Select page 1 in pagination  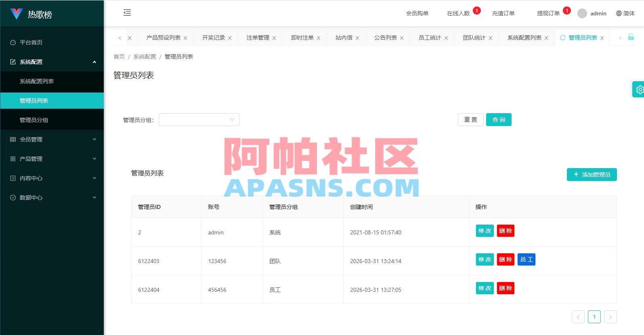tap(594, 317)
